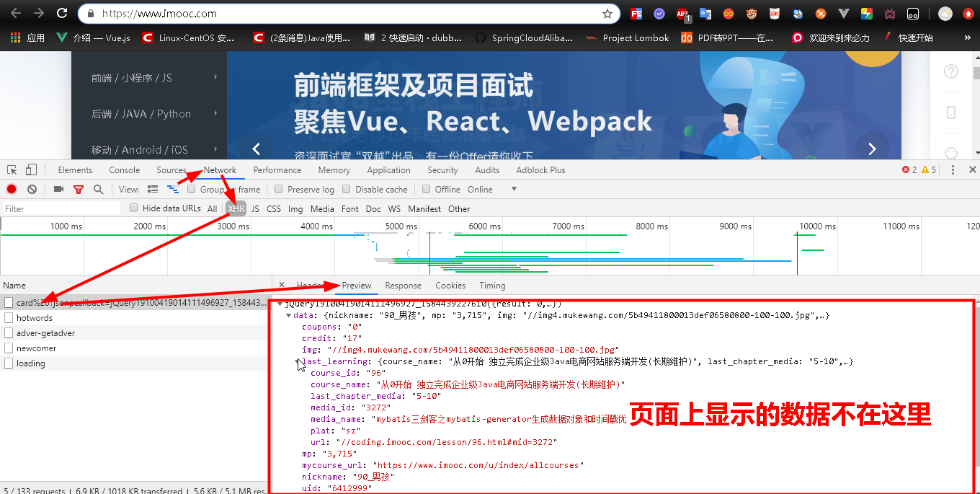Viewport: 980px width, 494px height.
Task: Open the Application tab
Action: (x=388, y=169)
